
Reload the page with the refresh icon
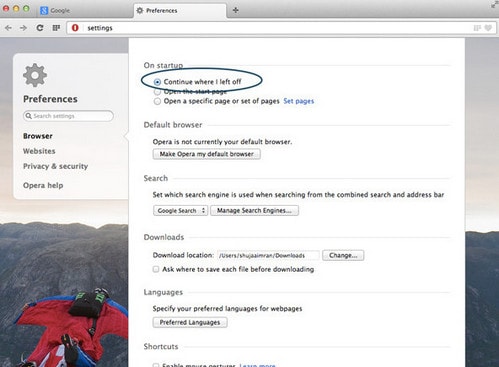40,28
